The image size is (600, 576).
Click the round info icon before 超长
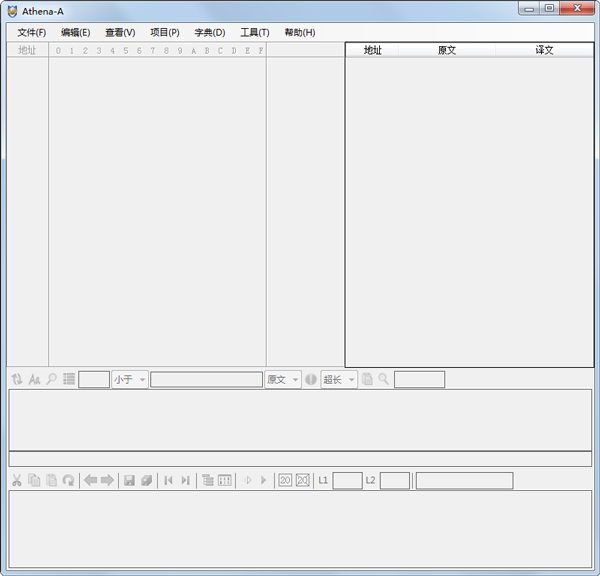tap(311, 379)
